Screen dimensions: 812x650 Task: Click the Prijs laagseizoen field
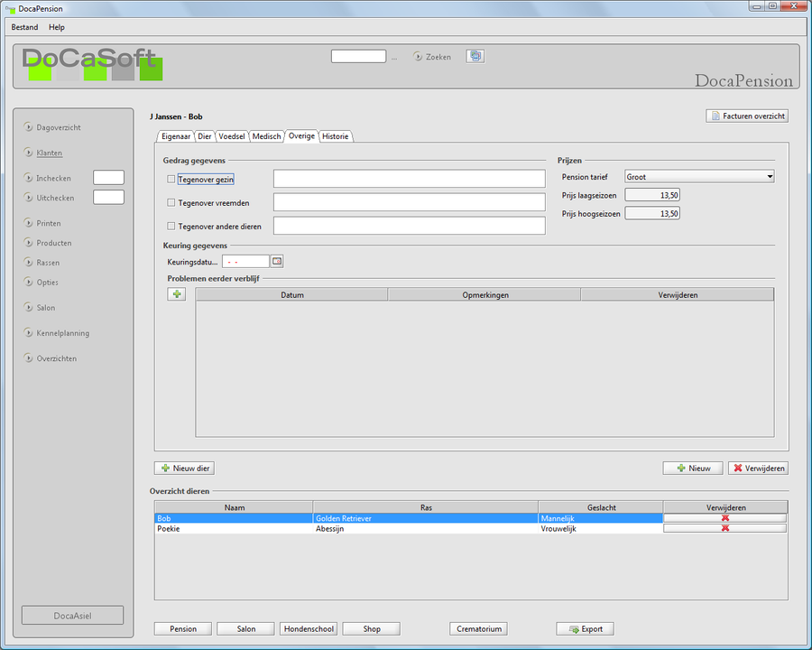click(x=652, y=195)
